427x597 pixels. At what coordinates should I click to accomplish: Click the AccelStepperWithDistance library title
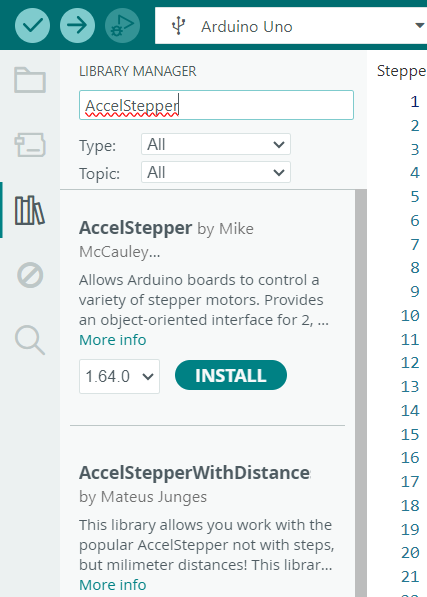tap(195, 473)
